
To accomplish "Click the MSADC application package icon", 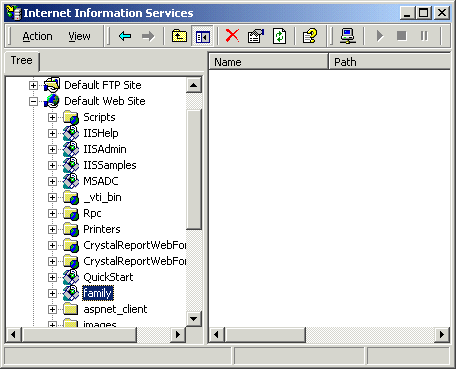I will [71, 181].
